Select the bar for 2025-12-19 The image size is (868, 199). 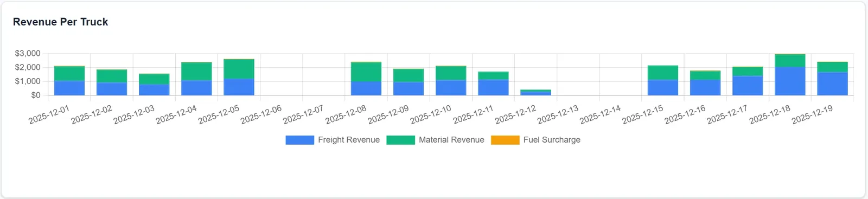point(832,79)
